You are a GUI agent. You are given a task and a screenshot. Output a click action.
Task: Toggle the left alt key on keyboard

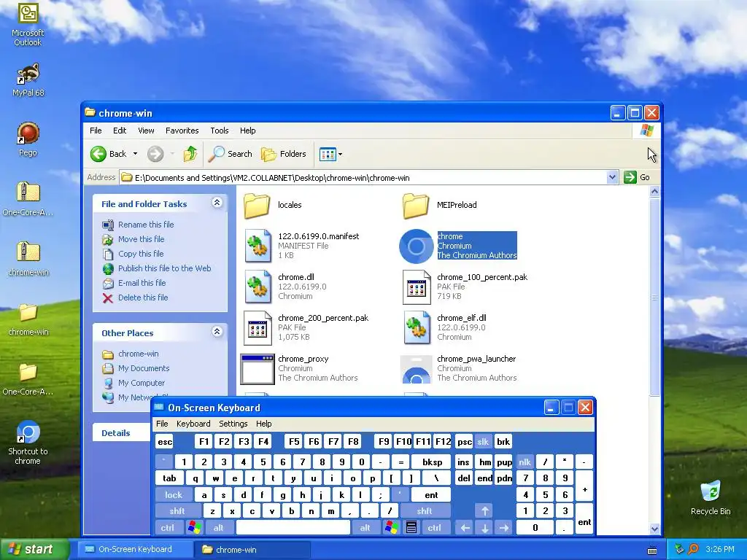point(218,528)
